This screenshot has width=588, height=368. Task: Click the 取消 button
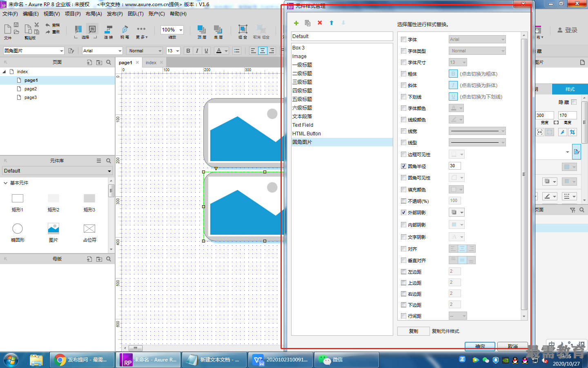click(513, 346)
